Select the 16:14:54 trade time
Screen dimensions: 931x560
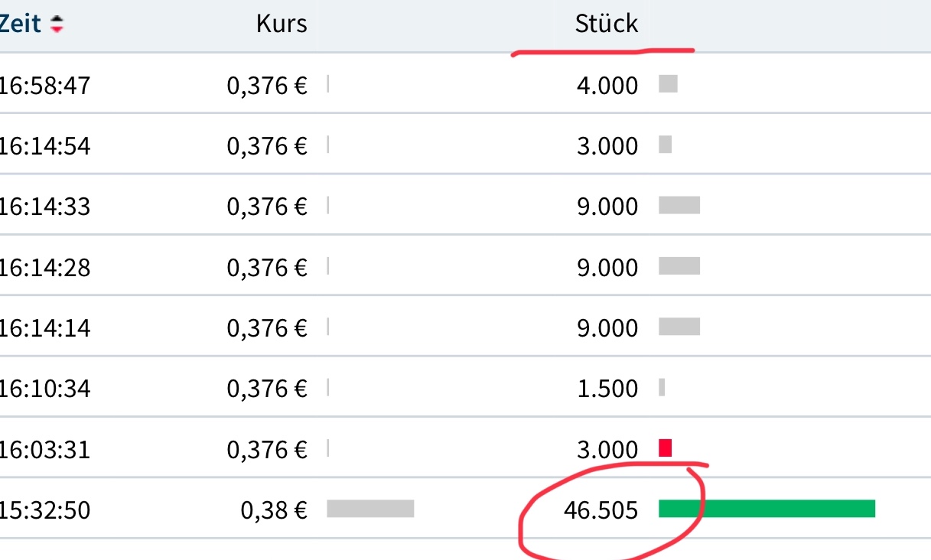[44, 145]
